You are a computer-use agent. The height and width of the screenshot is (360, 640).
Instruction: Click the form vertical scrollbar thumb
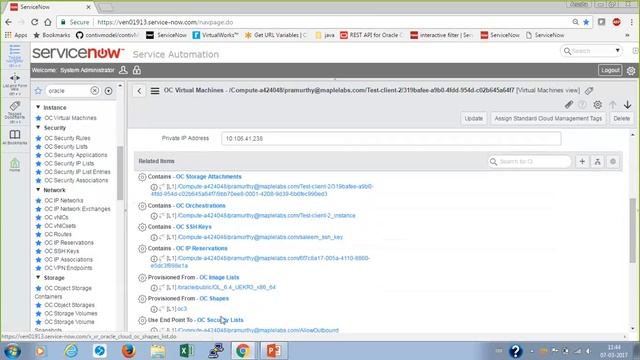[633, 231]
